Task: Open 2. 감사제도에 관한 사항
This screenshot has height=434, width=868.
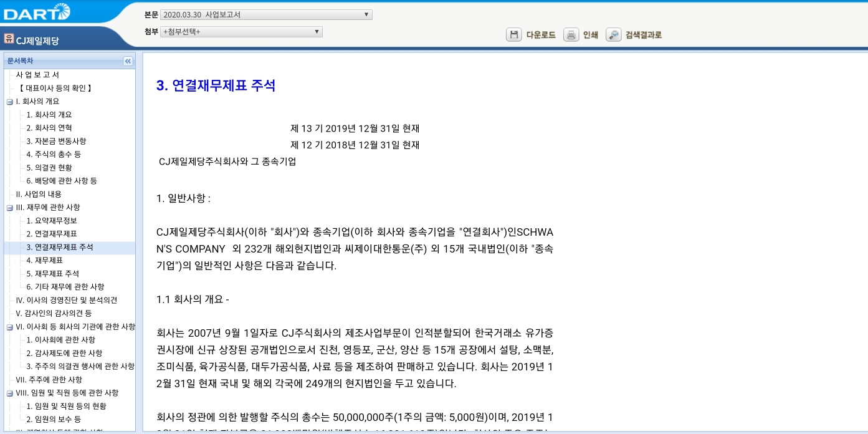Action: 64,353
